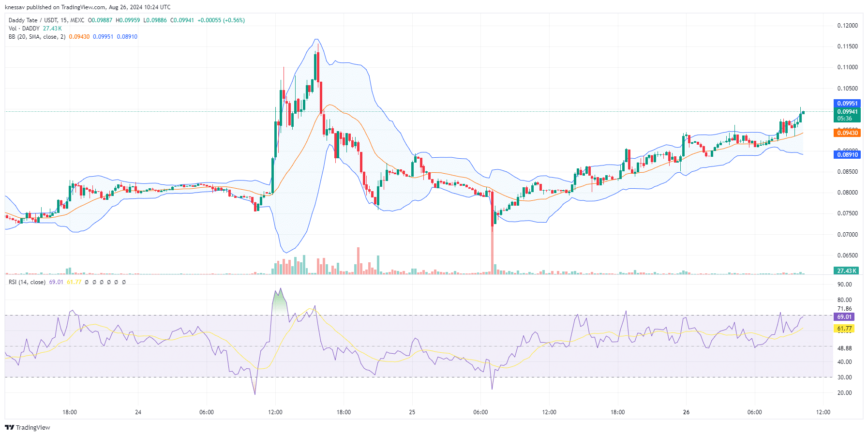
Task: Click the green 0.09941 last price tag
Action: (847, 112)
